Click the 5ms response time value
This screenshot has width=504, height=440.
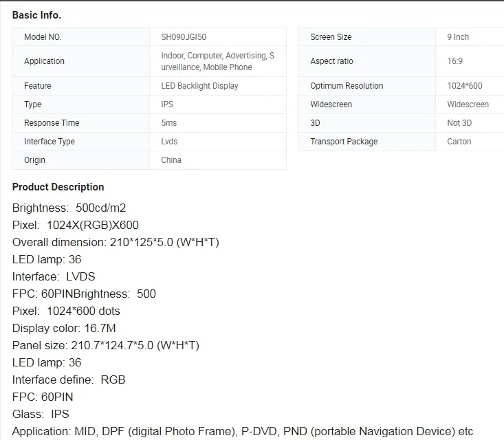pos(169,123)
